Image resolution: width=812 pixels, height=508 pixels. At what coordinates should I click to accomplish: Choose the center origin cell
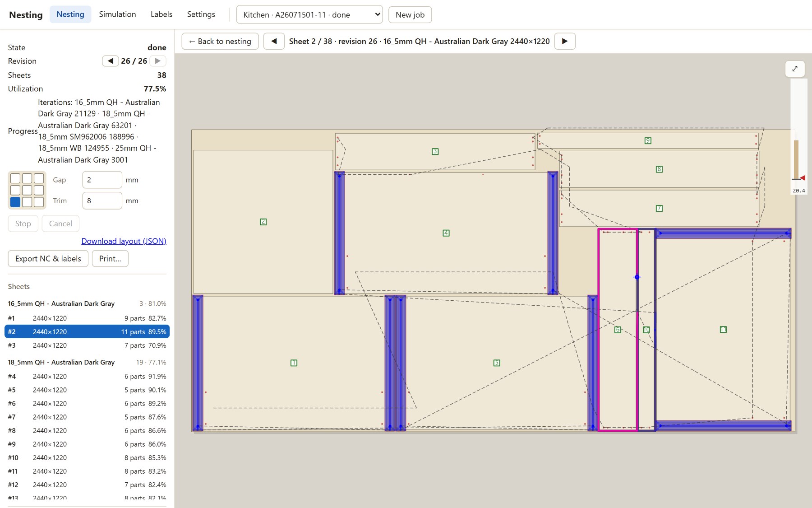tap(27, 190)
